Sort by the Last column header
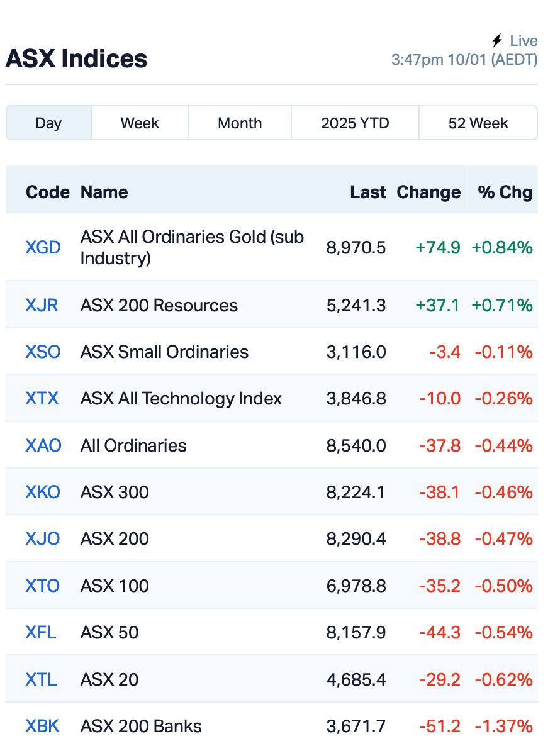 coord(368,192)
